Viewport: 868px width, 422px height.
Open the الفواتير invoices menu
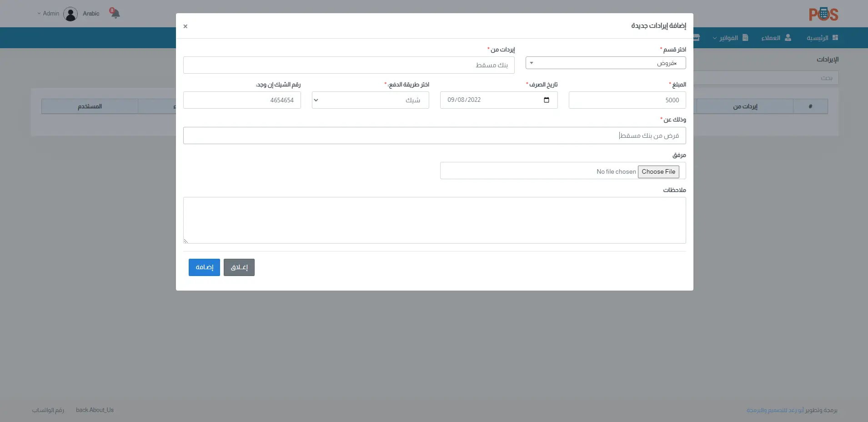tap(730, 38)
